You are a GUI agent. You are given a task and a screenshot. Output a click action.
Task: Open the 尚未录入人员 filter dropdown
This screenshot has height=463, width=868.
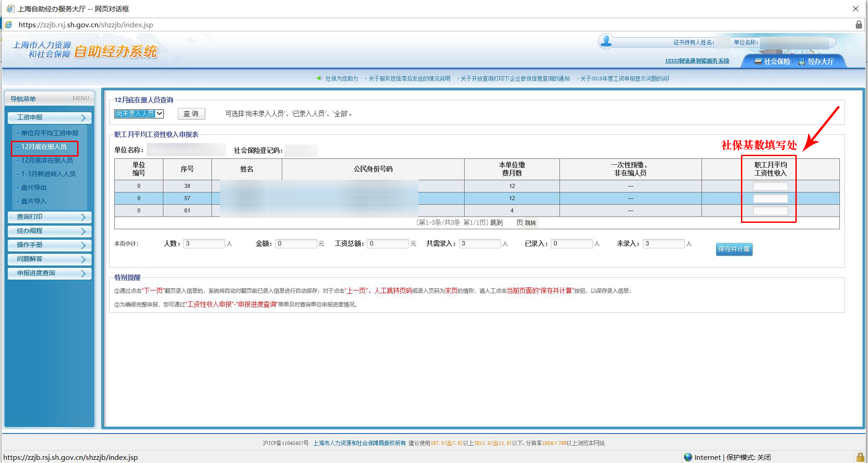(139, 114)
